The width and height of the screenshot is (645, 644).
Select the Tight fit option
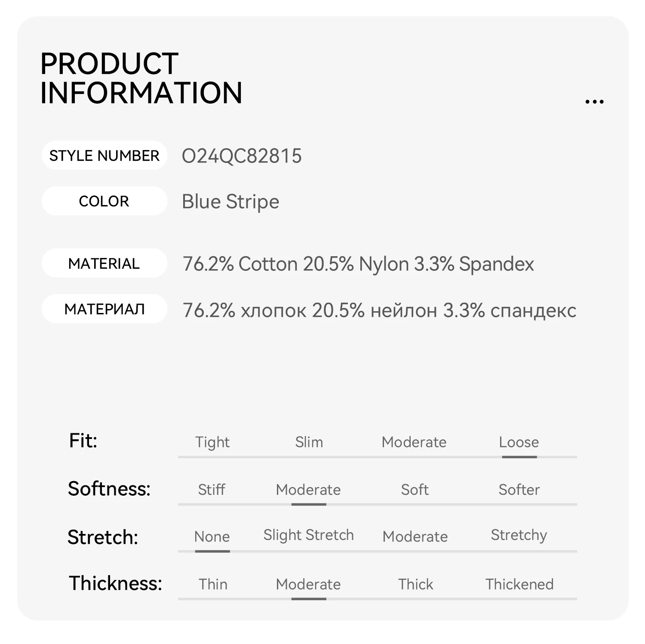pyautogui.click(x=212, y=442)
